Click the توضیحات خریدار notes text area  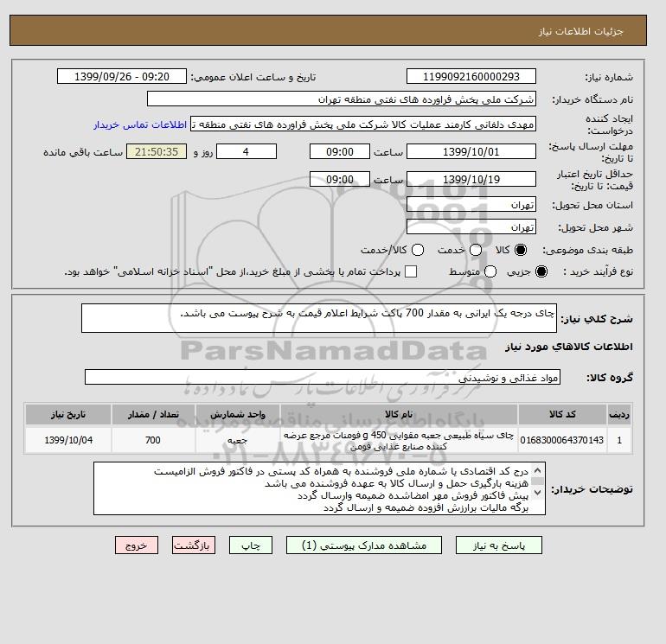319,488
